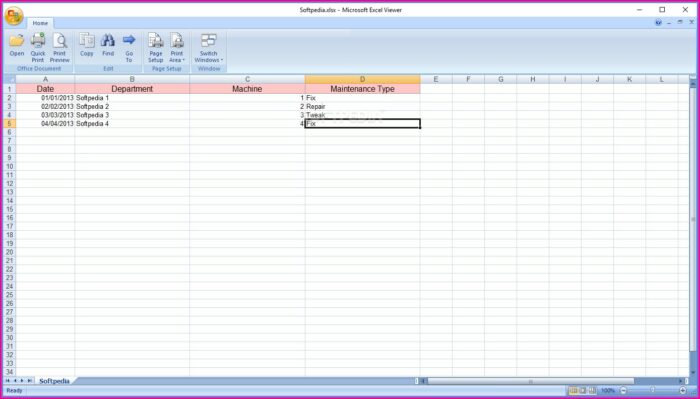Click horizontal scrollbar left arrow

click(x=424, y=381)
